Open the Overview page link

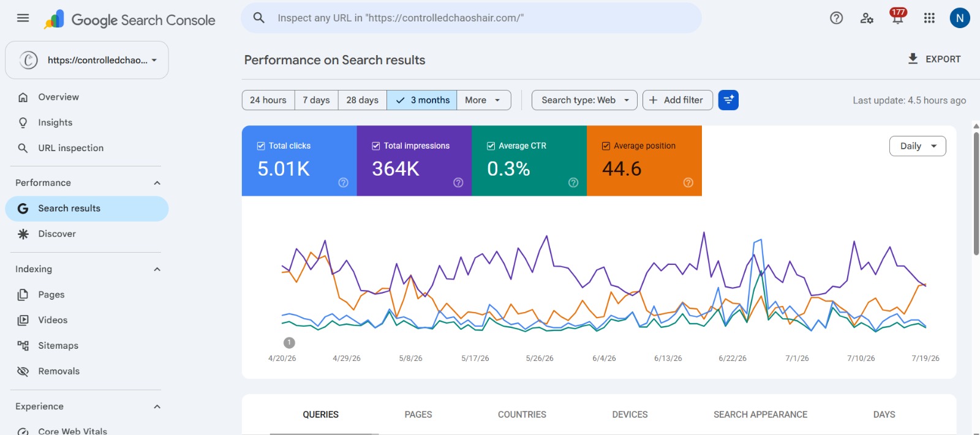[58, 97]
